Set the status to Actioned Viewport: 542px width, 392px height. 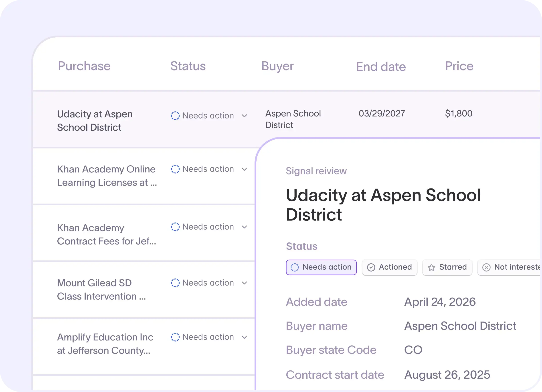(390, 267)
